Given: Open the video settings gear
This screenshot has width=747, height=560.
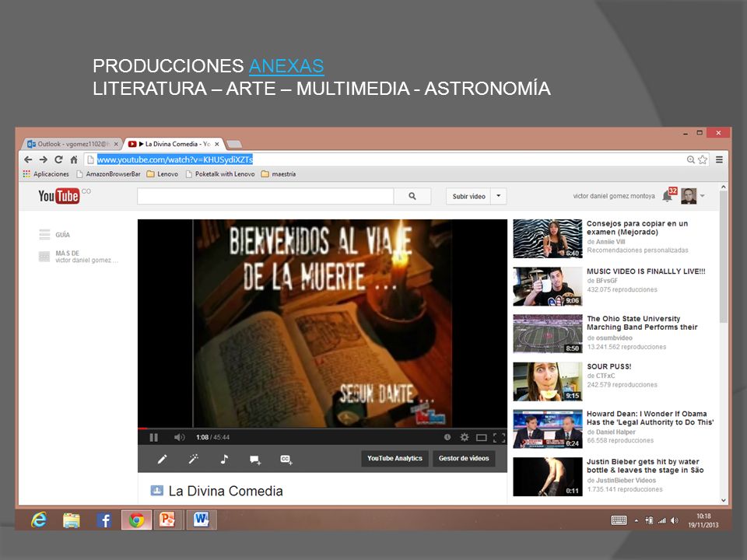Looking at the screenshot, I should [465, 437].
